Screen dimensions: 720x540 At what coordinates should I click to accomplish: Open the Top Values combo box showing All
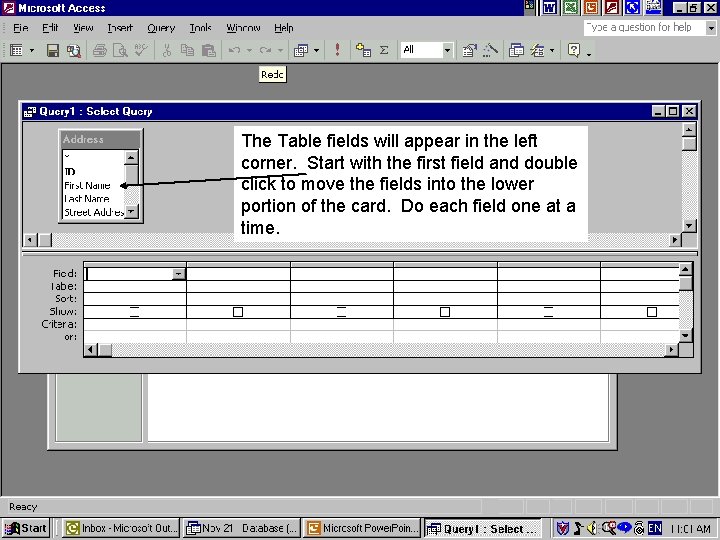427,50
